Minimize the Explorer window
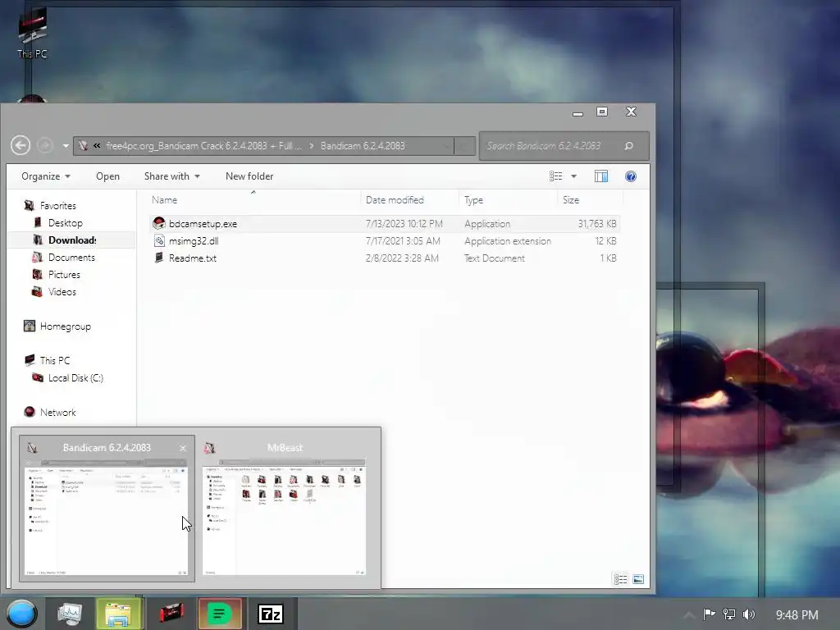This screenshot has height=630, width=840. coord(577,113)
